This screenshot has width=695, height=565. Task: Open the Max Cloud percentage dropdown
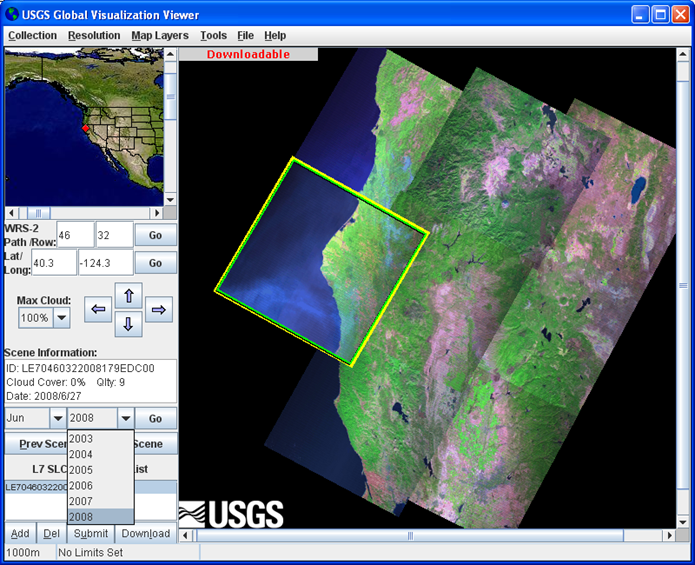pyautogui.click(x=61, y=317)
